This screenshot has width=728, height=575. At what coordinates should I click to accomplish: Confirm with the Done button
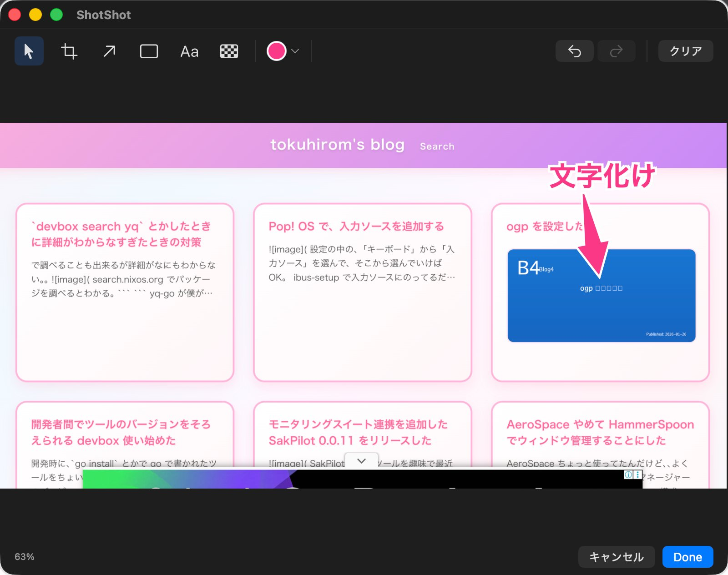[688, 557]
